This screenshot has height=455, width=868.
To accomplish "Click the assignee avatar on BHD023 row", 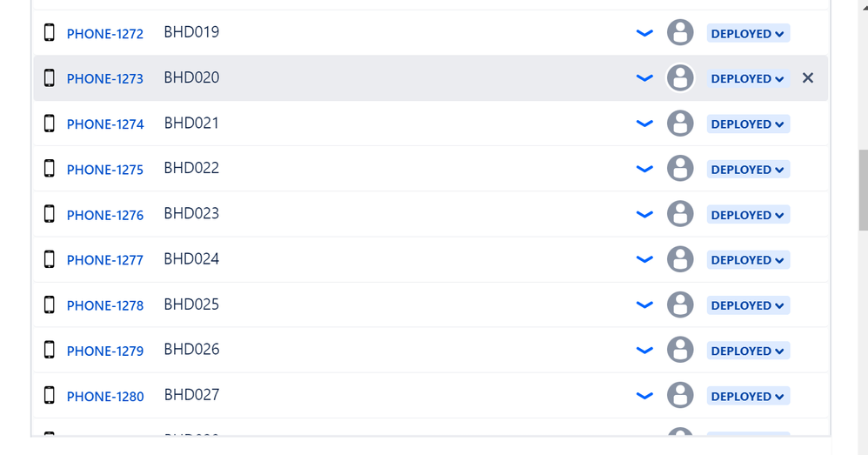I will [680, 214].
